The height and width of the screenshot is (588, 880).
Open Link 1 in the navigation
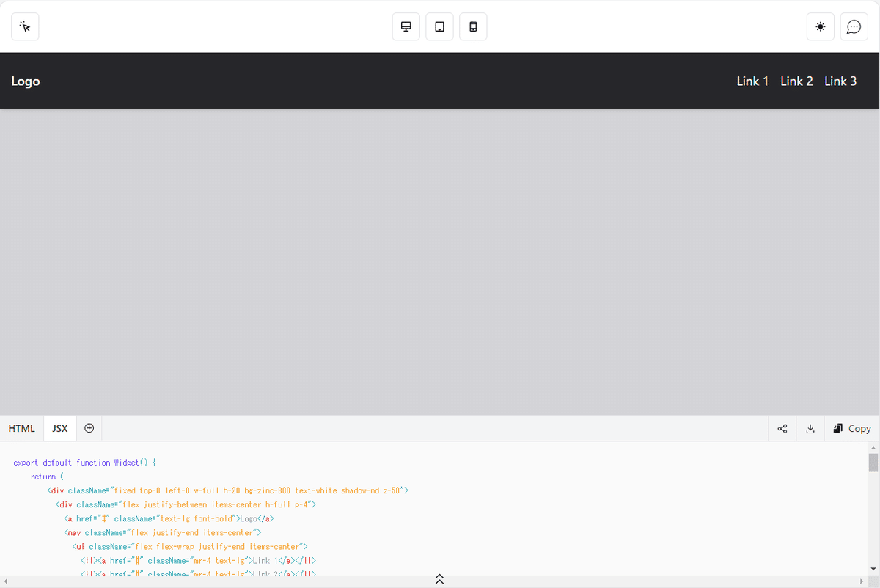click(752, 81)
